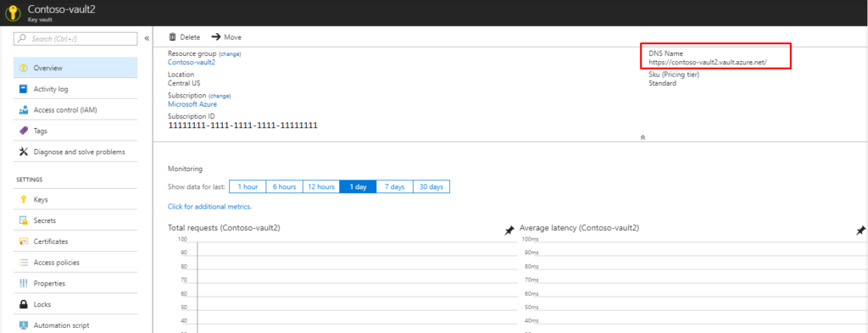The image size is (868, 333).
Task: Click the yellow Keys icon
Action: click(x=23, y=199)
